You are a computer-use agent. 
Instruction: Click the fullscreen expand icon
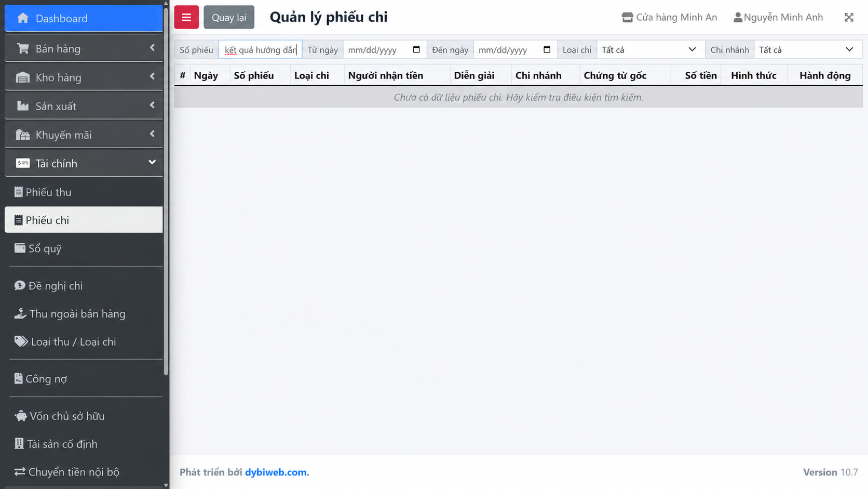click(849, 17)
